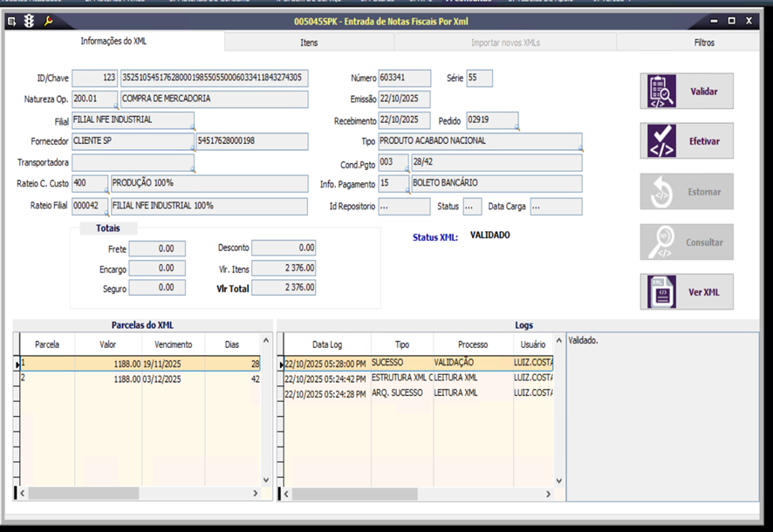Click the Validado. log message box
This screenshot has width=773, height=532.
[x=662, y=416]
